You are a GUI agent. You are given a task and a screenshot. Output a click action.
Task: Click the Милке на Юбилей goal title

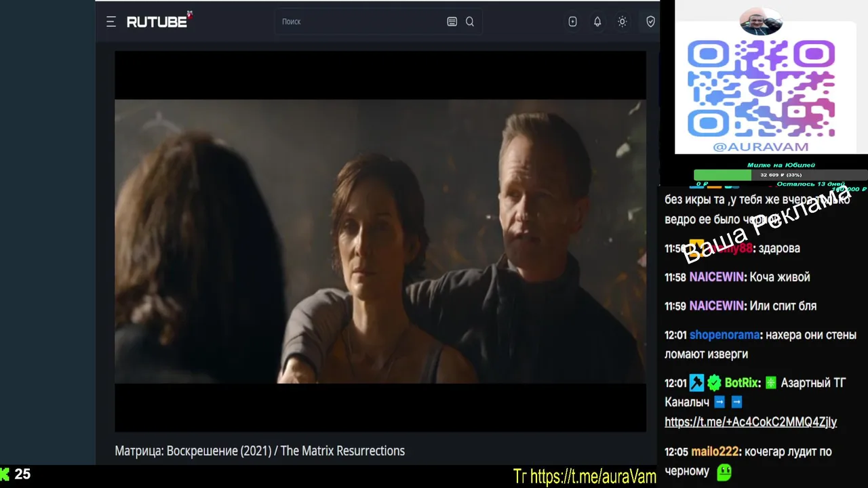click(x=781, y=165)
